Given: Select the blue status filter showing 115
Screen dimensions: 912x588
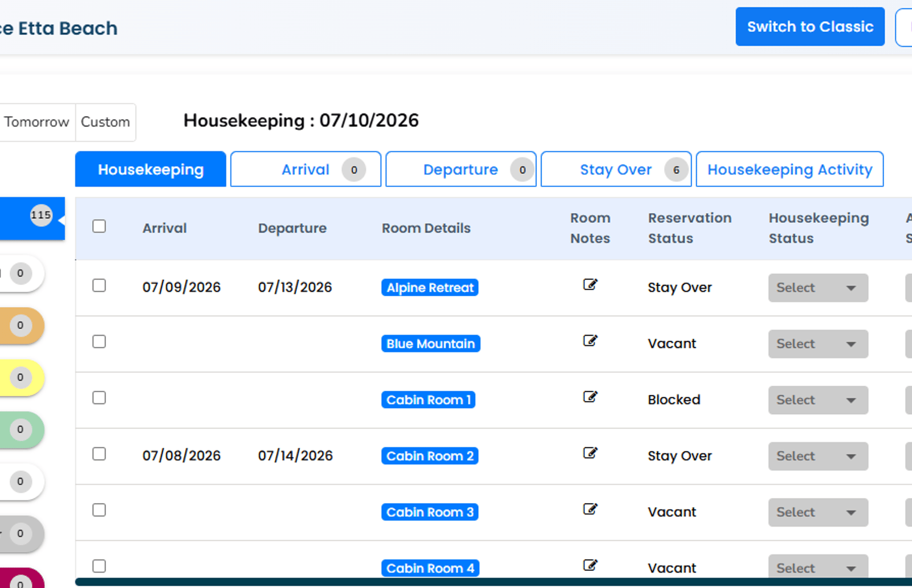Looking at the screenshot, I should (32, 219).
